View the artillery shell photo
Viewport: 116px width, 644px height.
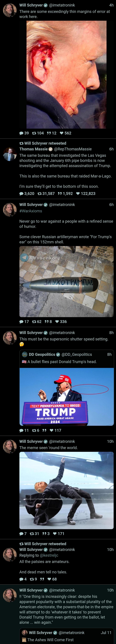click(67, 281)
